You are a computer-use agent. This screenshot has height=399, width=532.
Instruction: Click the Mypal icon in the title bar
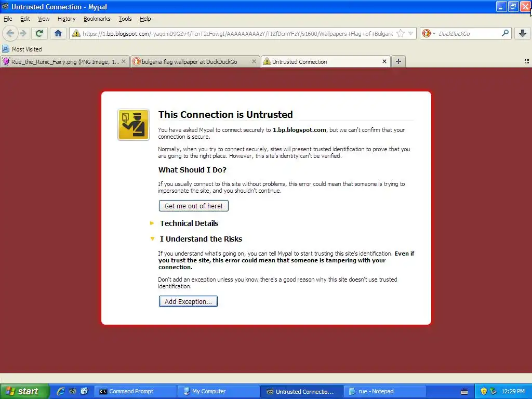pos(5,6)
